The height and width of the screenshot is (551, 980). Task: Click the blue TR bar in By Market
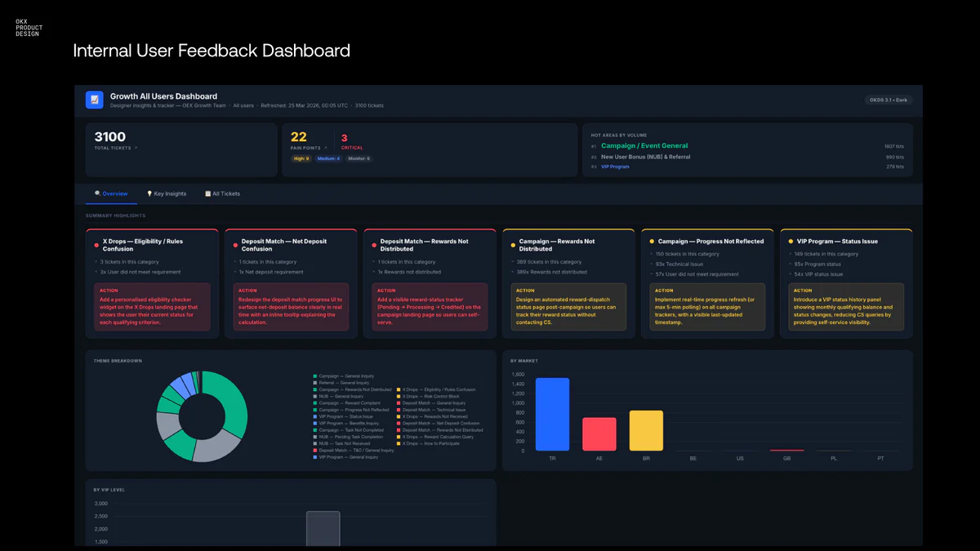click(552, 414)
